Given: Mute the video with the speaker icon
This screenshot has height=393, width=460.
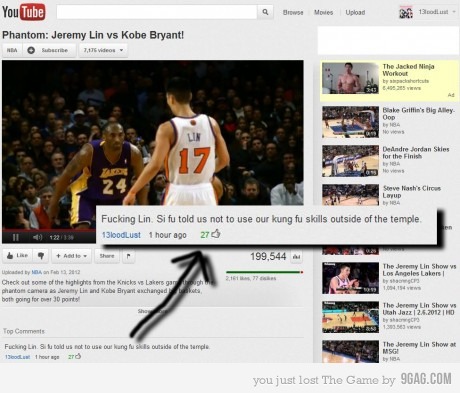Looking at the screenshot, I should pyautogui.click(x=37, y=237).
